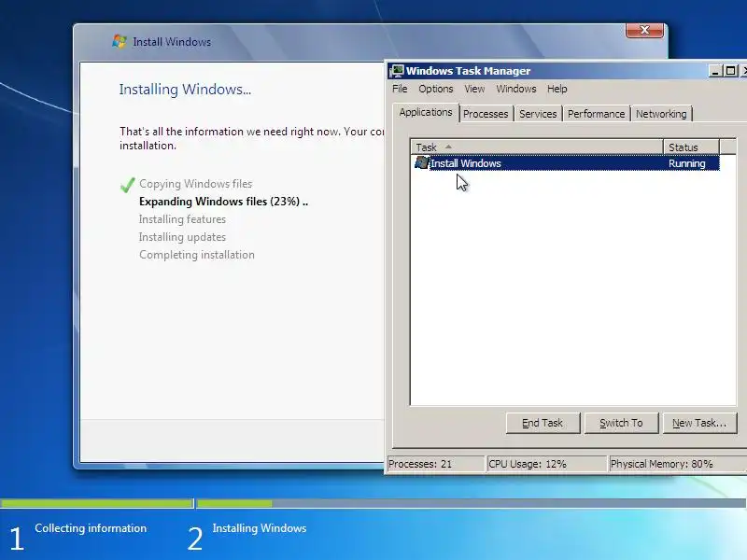
Task: Sort by the Status column header
Action: [691, 147]
